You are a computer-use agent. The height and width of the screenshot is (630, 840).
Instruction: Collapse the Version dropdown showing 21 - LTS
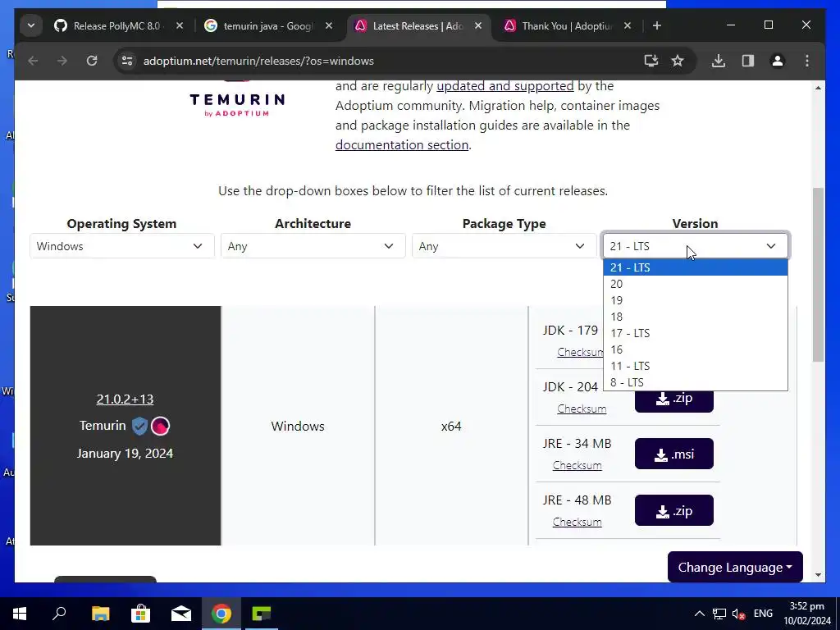pyautogui.click(x=696, y=246)
